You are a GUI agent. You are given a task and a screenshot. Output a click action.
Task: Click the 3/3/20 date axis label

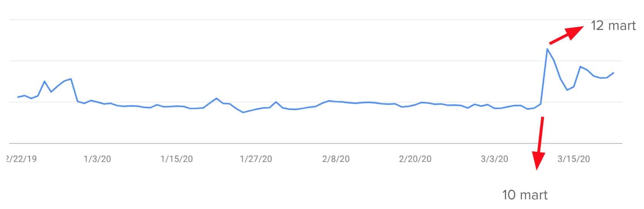click(494, 159)
